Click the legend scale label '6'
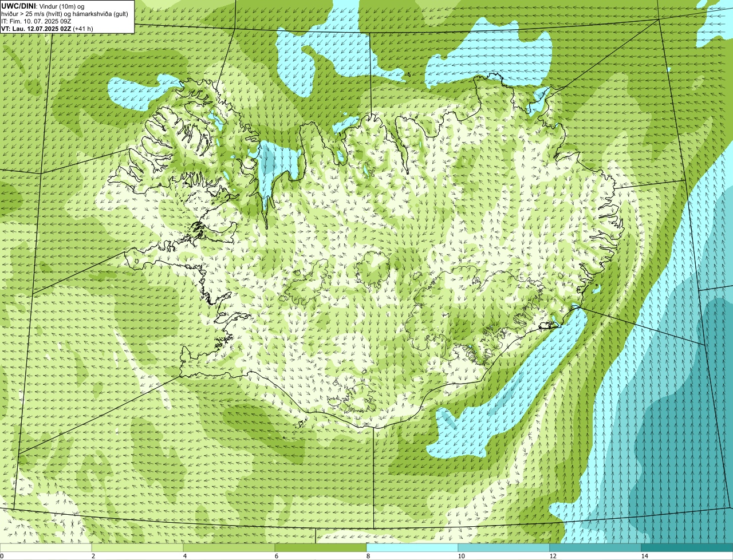 click(277, 556)
